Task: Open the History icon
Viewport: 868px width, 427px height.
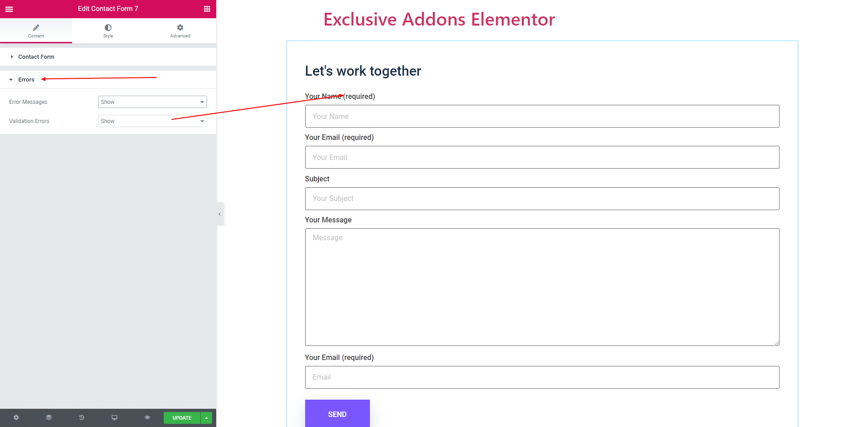Action: point(82,417)
